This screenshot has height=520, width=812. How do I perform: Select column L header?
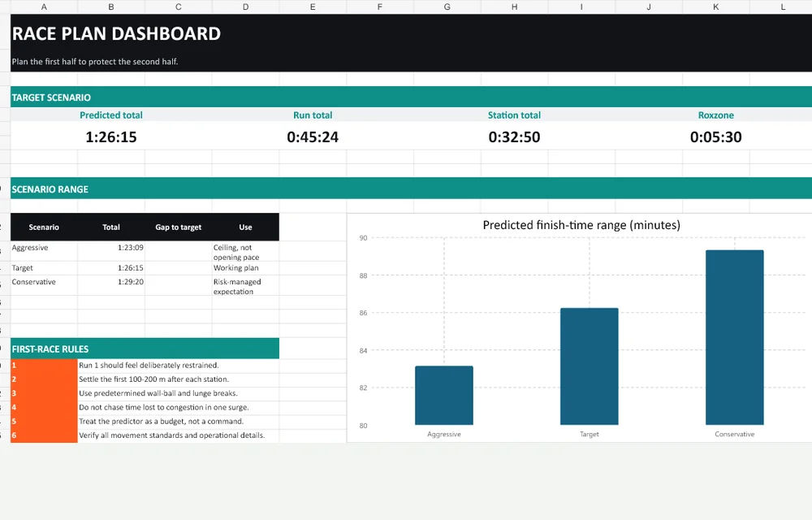click(781, 6)
